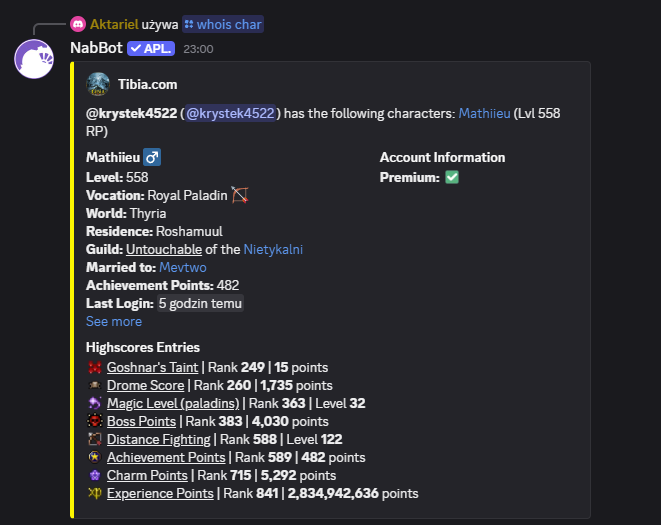Image resolution: width=661 pixels, height=525 pixels.
Task: Open Magic Level (paladins) highscore link
Action: click(173, 403)
